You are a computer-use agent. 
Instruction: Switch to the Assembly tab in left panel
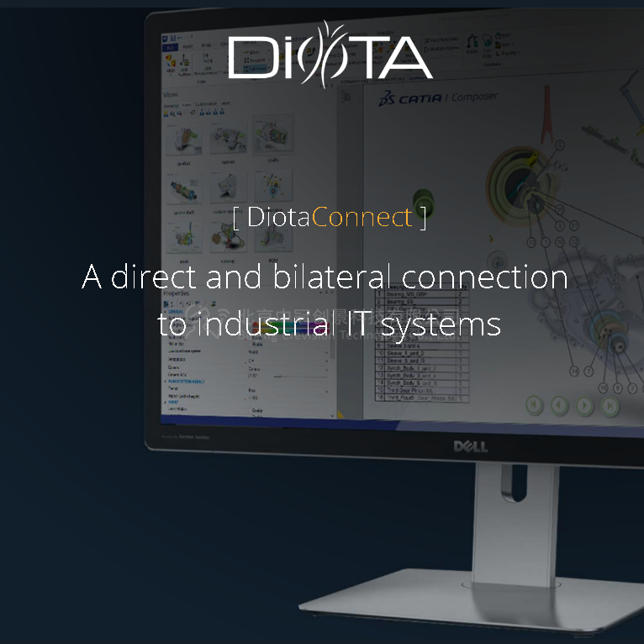pos(171,106)
